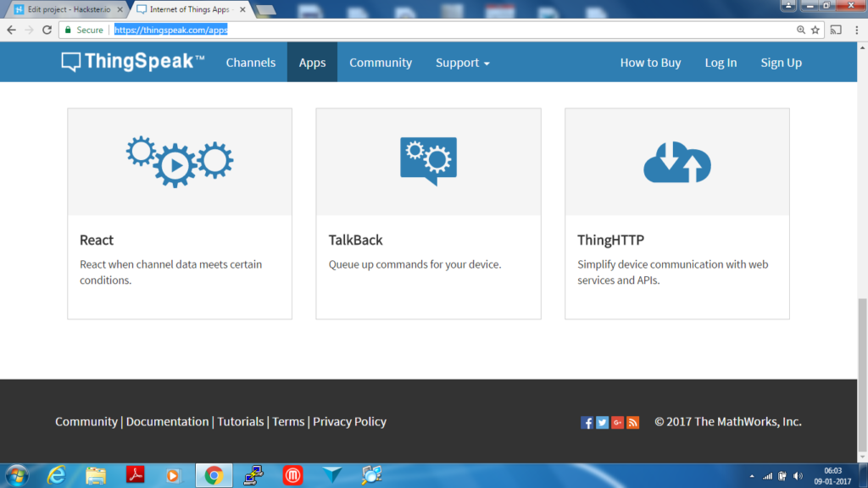
Task: Click the Secure padlock icon
Action: [x=68, y=30]
